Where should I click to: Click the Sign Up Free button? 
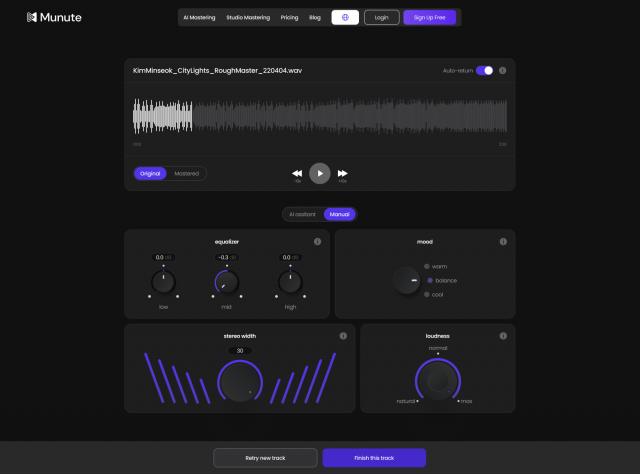432,17
